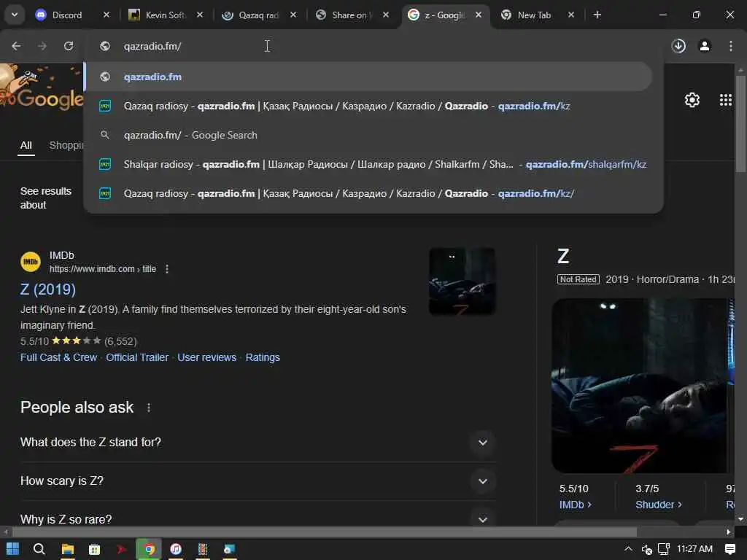Viewport: 747px width, 560px height.
Task: Click the horizontal scrollbar of the page
Action: pos(324,532)
